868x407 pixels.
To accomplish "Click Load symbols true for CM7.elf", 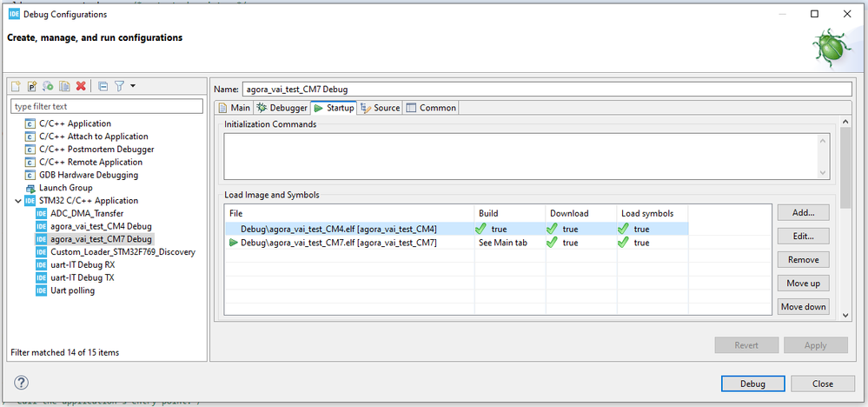I will click(x=653, y=243).
